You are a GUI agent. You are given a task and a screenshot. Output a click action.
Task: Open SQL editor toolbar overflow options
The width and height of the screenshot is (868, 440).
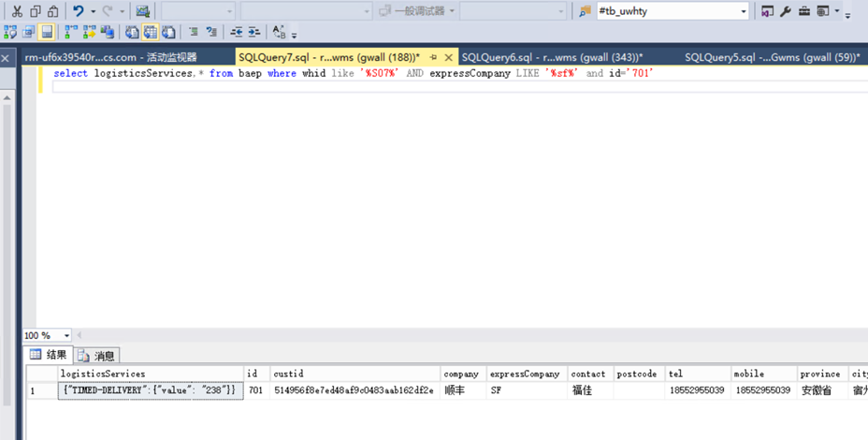(x=295, y=35)
